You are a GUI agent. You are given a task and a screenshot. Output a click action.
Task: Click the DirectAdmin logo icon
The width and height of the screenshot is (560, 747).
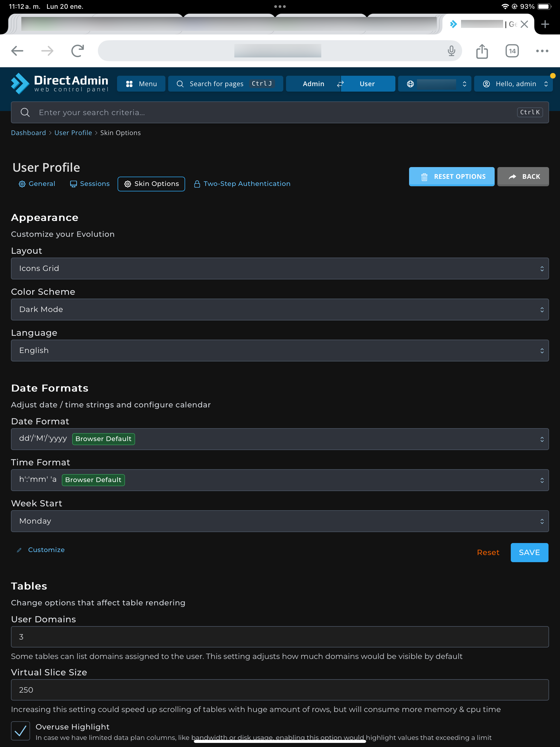[20, 83]
